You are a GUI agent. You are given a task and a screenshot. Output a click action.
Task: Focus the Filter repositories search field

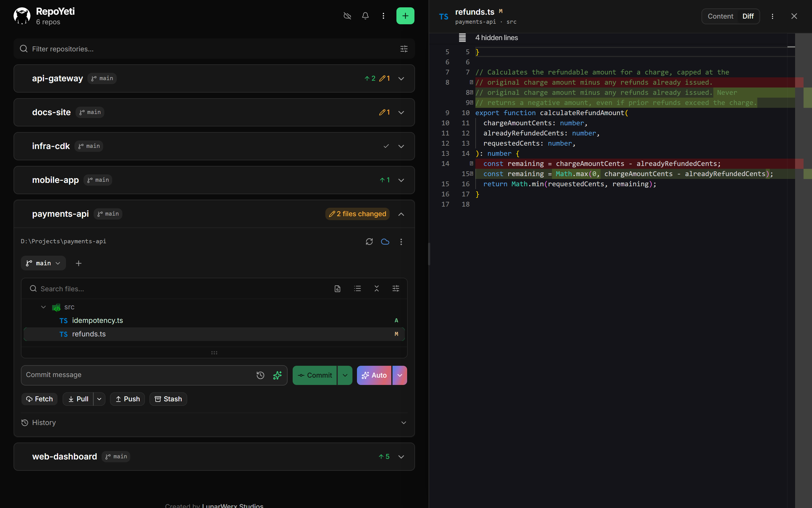pos(214,49)
